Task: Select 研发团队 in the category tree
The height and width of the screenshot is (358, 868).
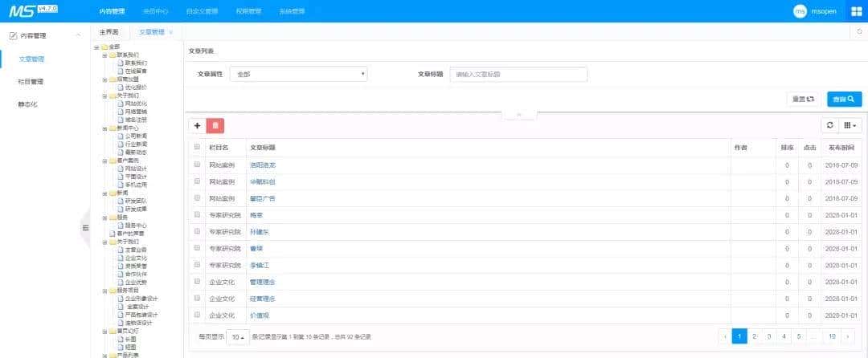Action: pos(136,201)
